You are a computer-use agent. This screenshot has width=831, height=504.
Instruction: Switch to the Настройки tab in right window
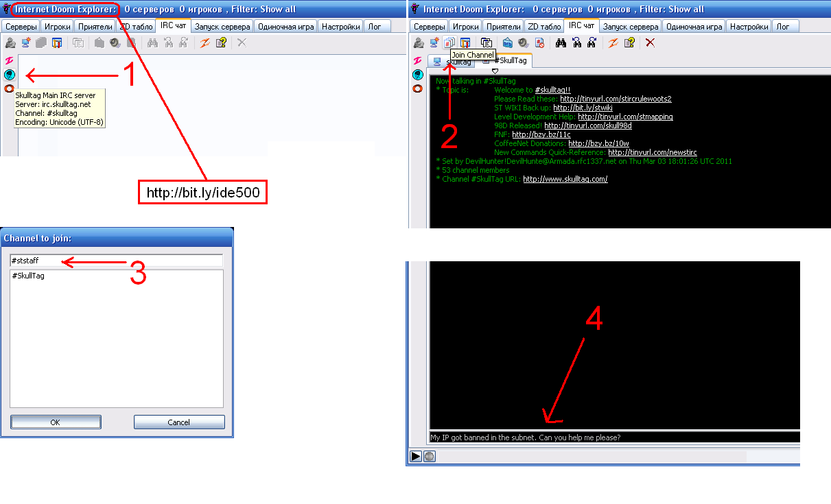click(748, 27)
